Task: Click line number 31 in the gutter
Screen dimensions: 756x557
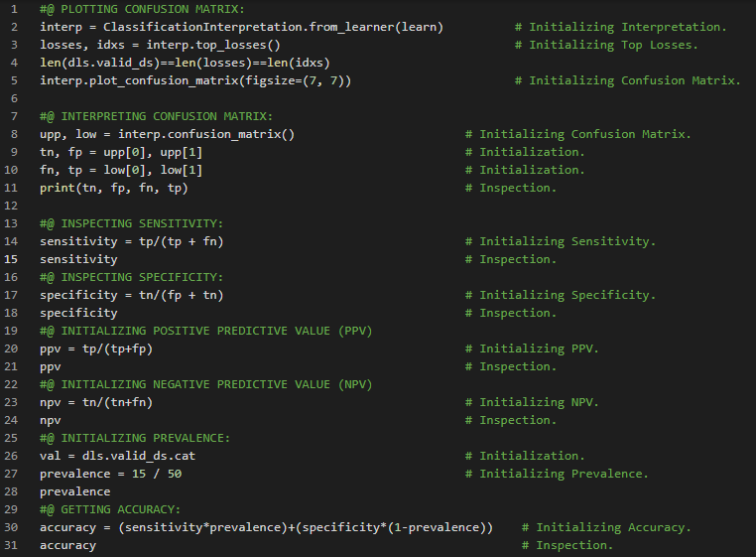Action: point(11,545)
